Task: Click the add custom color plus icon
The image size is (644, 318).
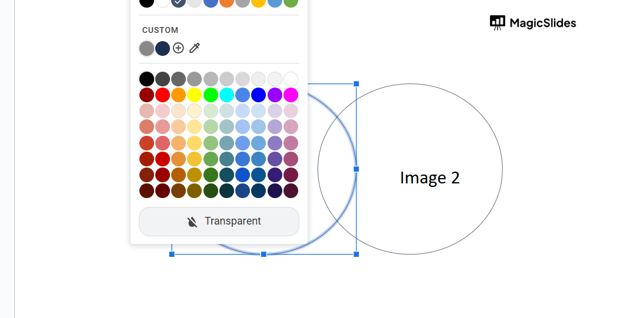Action: coord(178,48)
